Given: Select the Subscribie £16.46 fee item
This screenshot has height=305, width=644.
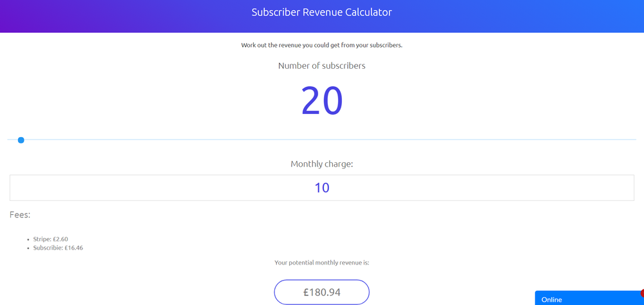Looking at the screenshot, I should point(58,248).
